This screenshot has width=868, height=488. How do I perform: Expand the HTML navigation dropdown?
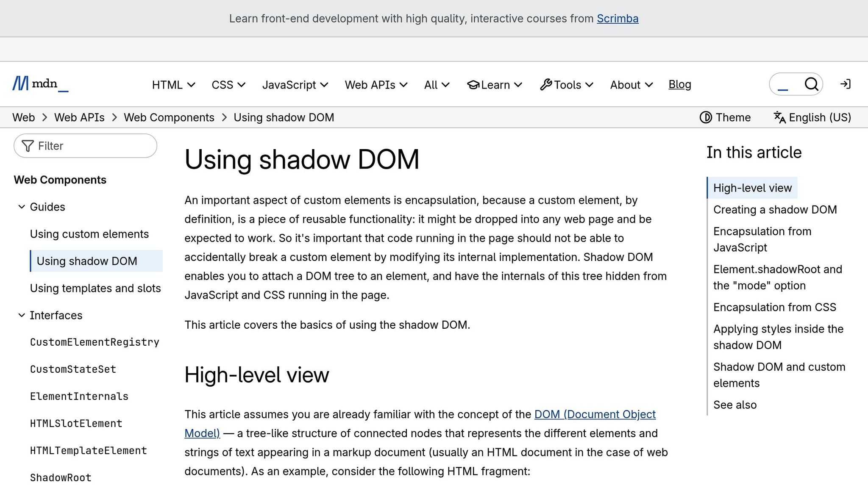click(x=173, y=85)
